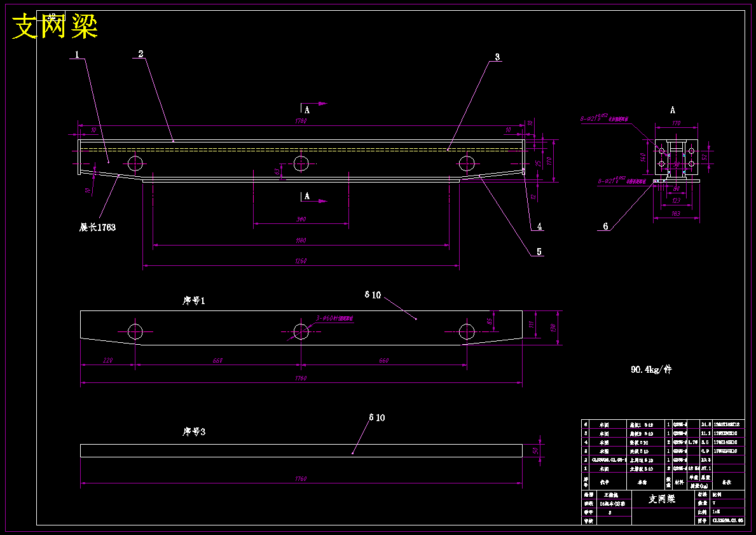Select the 380 dimension value
The height and width of the screenshot is (535, 756).
[301, 219]
